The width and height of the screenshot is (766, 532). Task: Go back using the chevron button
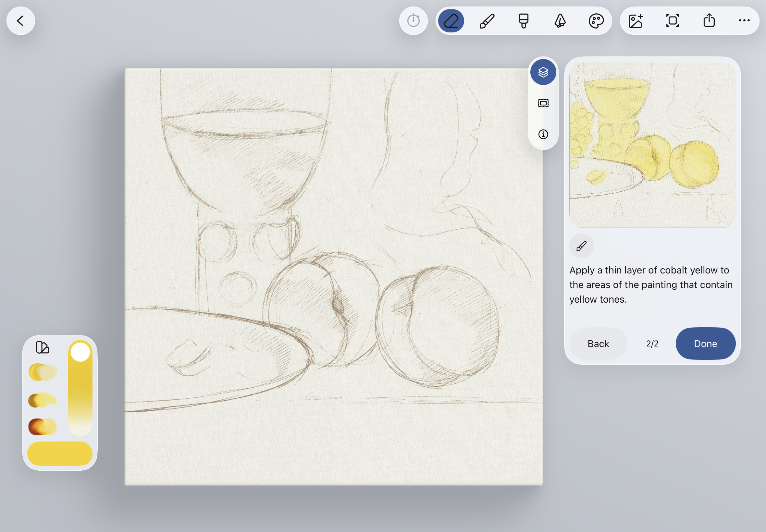21,21
